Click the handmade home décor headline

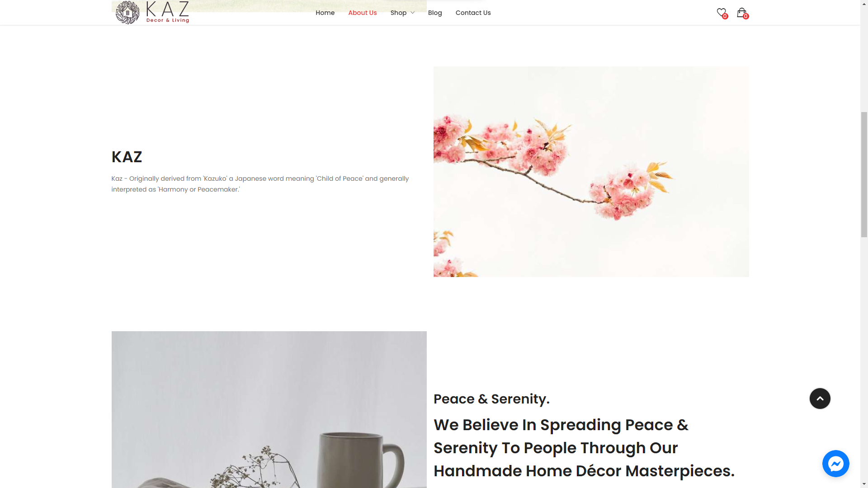pos(584,448)
